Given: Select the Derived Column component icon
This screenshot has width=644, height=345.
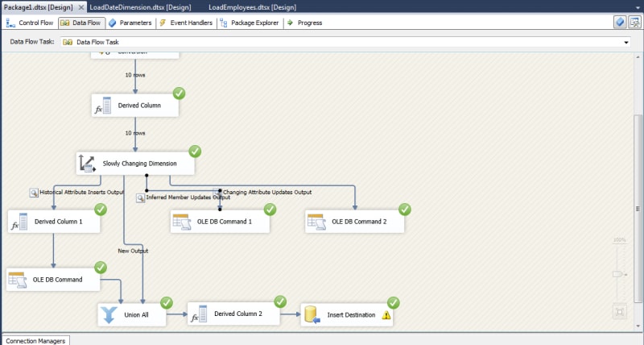Looking at the screenshot, I should pos(103,106).
